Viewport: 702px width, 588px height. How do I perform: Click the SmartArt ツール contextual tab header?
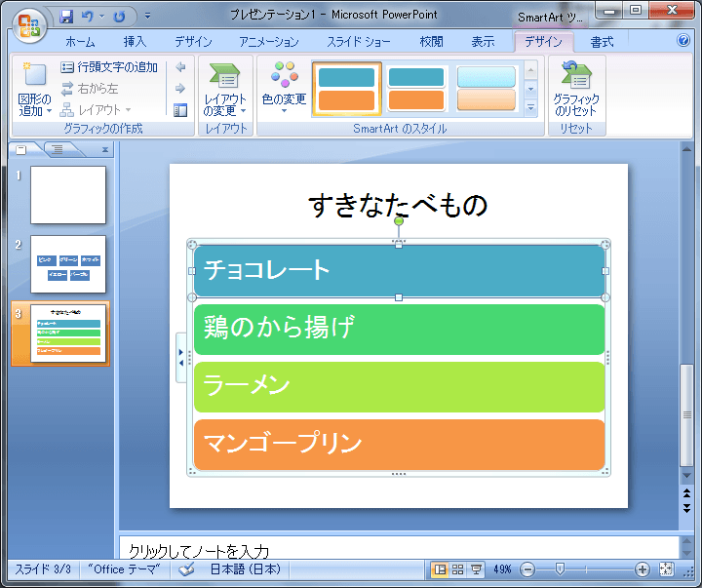pyautogui.click(x=550, y=18)
